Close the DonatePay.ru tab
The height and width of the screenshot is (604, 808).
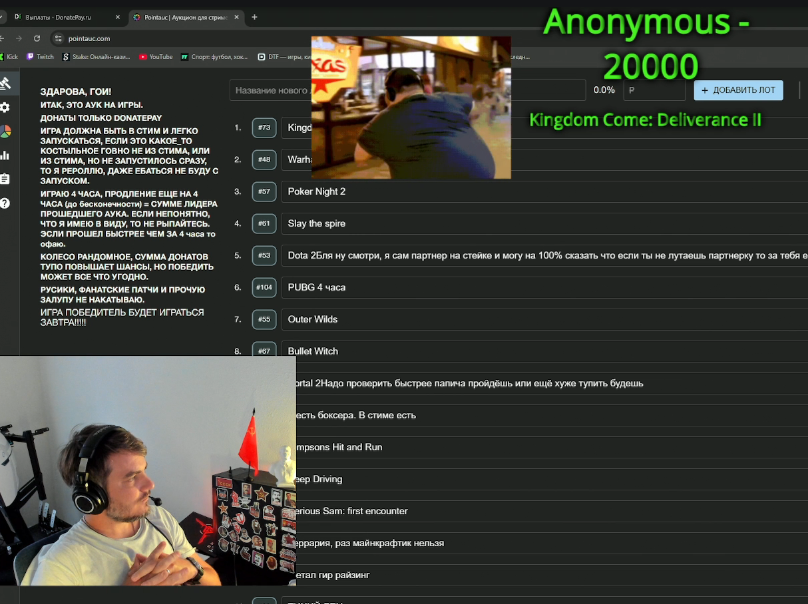pyautogui.click(x=117, y=17)
